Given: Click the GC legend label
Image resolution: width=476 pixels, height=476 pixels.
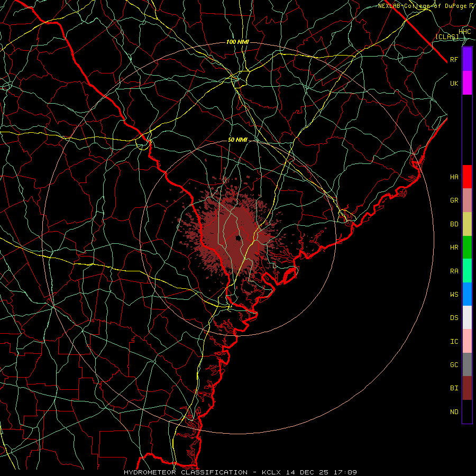Looking at the screenshot, I should pyautogui.click(x=454, y=365).
